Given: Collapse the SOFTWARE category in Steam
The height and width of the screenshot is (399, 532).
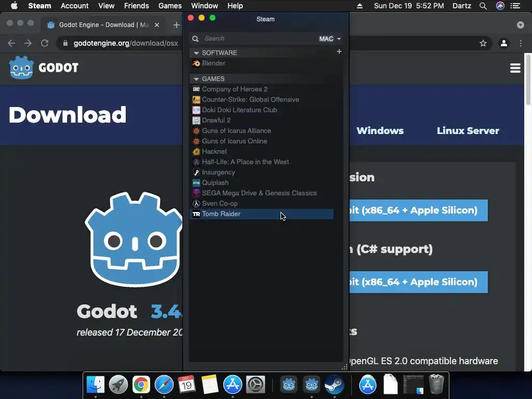Looking at the screenshot, I should pyautogui.click(x=196, y=53).
